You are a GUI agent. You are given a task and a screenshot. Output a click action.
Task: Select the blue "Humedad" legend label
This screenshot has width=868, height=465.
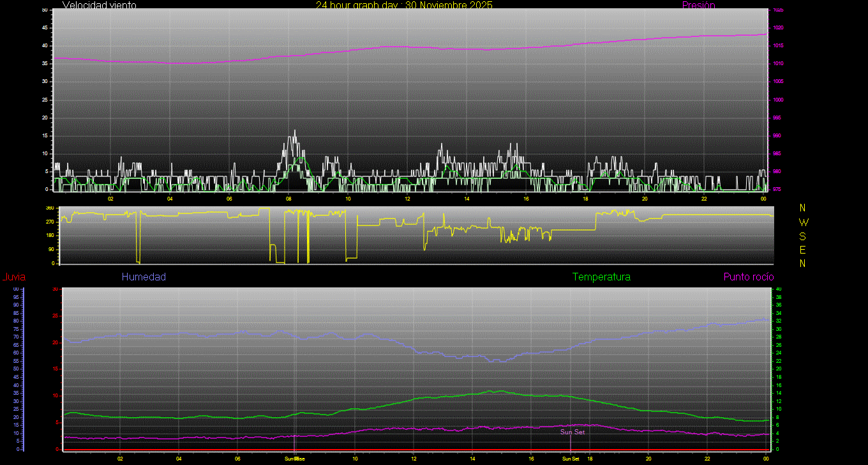[x=144, y=277]
